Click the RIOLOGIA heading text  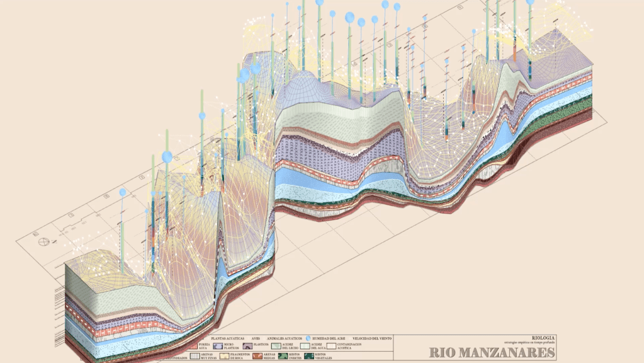coord(543,338)
